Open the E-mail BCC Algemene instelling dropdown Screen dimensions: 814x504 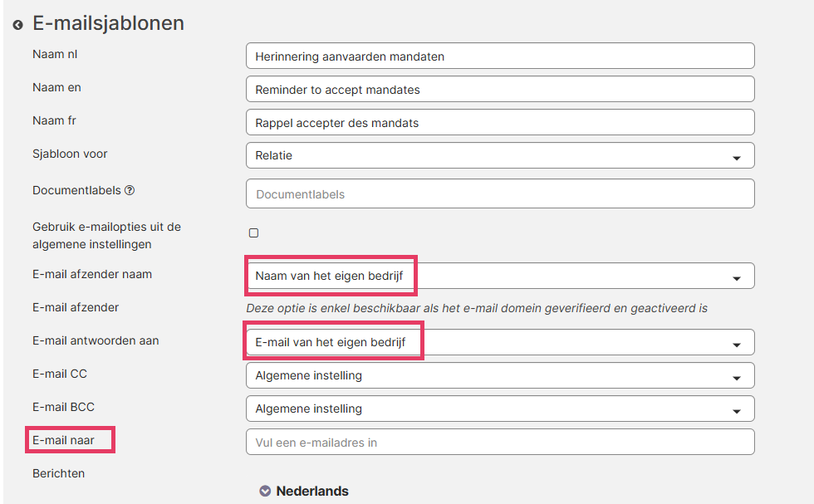tap(500, 409)
